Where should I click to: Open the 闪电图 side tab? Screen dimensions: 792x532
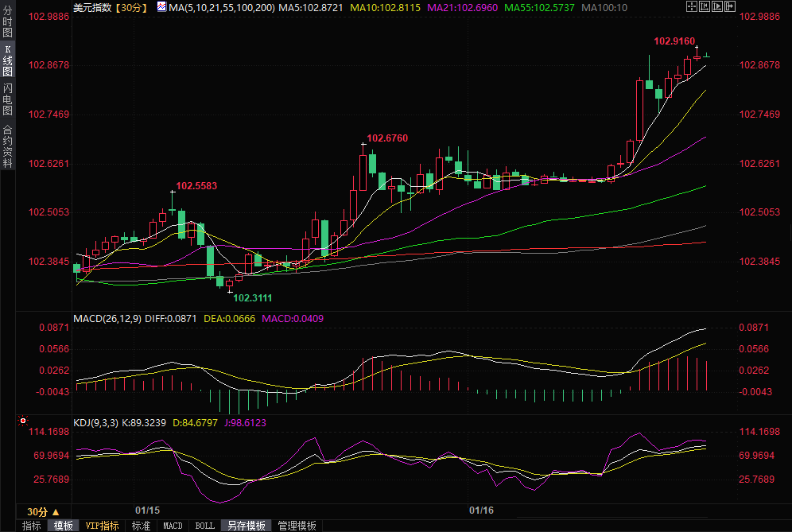pos(7,99)
